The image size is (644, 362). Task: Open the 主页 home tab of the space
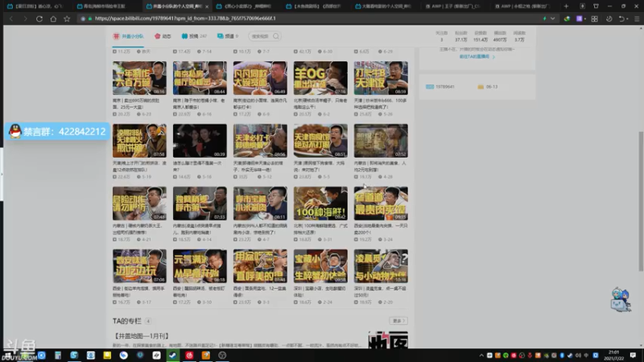point(129,36)
